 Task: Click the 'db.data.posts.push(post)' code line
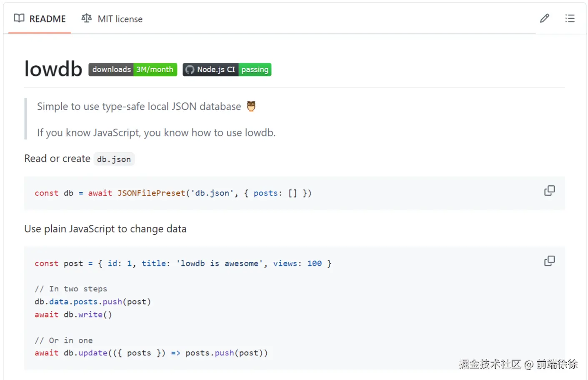(x=93, y=302)
